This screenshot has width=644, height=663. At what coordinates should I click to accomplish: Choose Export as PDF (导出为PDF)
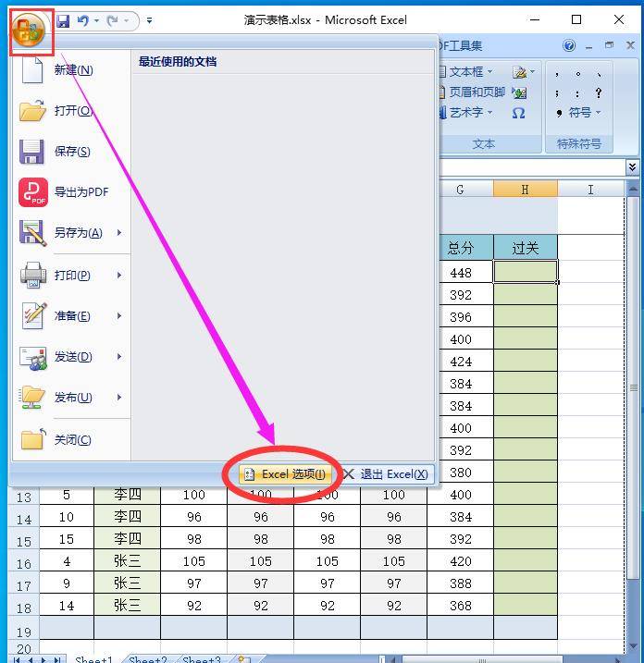[71, 192]
